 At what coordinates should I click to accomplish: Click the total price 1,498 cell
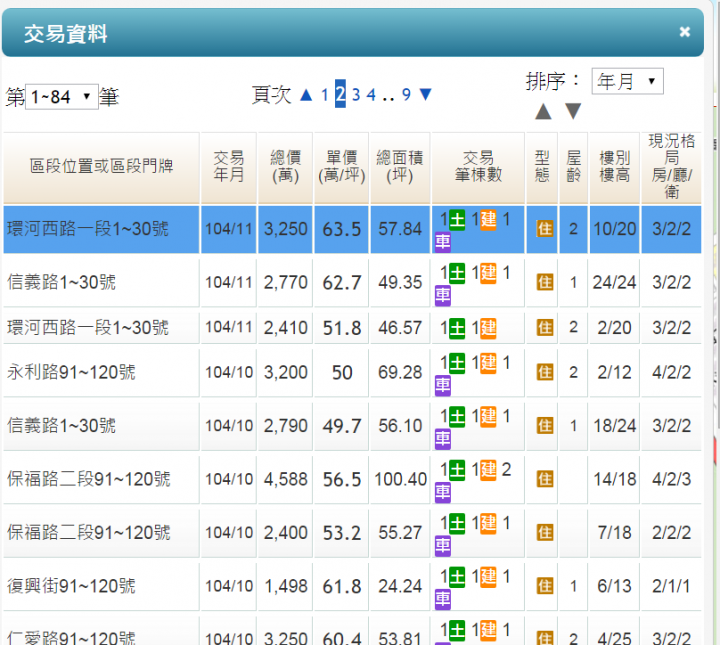tap(285, 586)
